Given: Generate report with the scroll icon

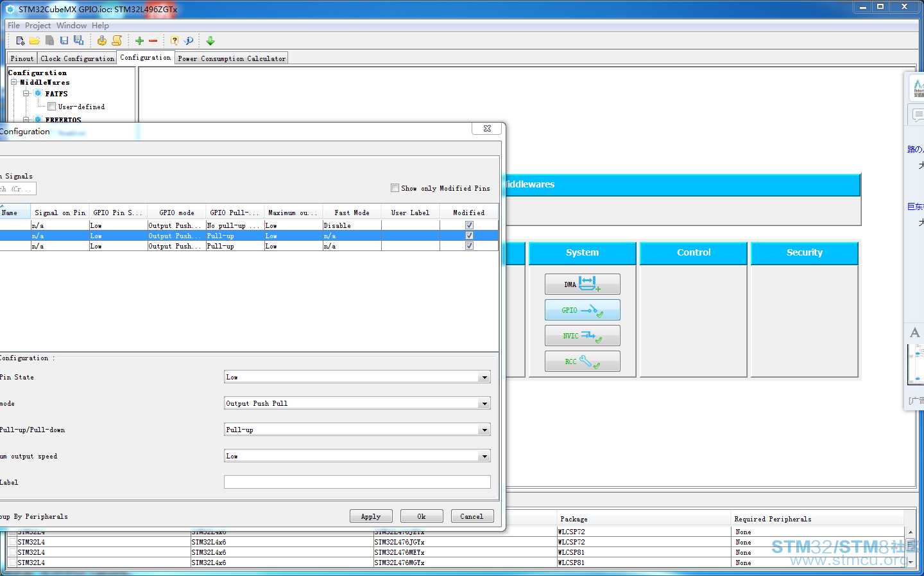Looking at the screenshot, I should [117, 40].
